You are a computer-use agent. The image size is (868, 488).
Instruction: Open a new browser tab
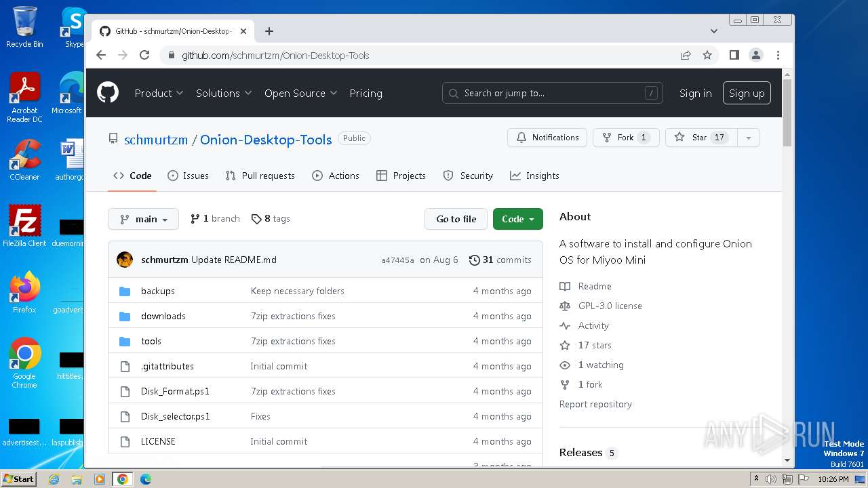(x=269, y=31)
